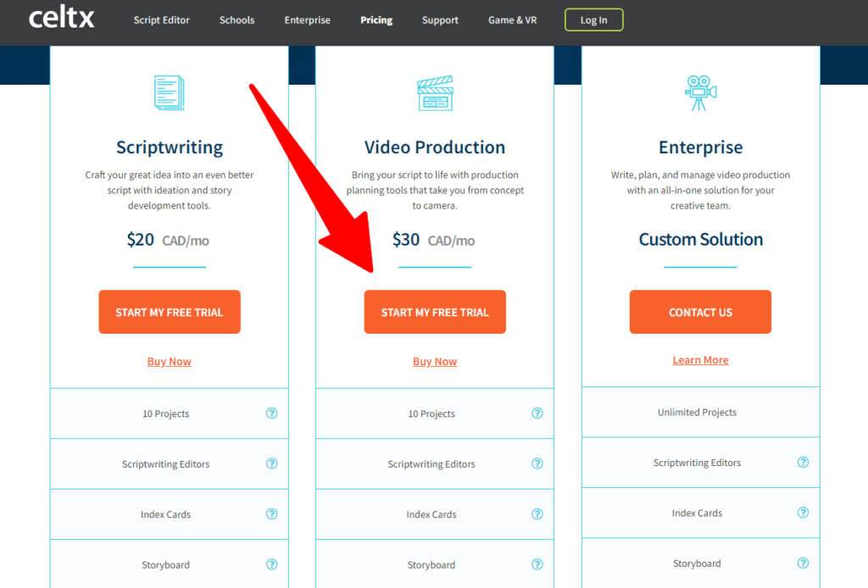The image size is (868, 588).
Task: Open the celtx logo homepage link
Action: coord(61,19)
